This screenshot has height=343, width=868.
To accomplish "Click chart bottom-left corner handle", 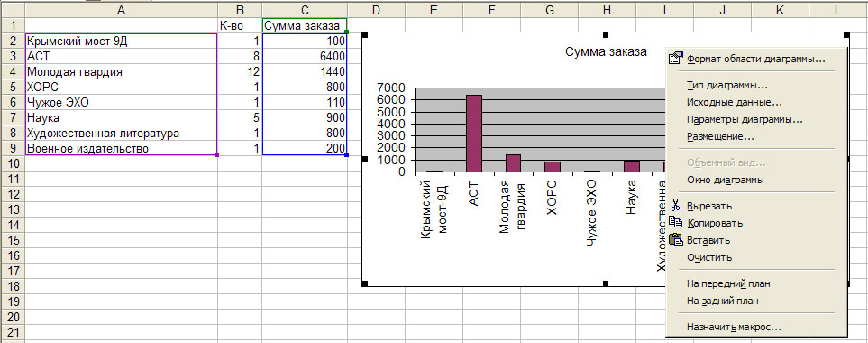I will [364, 283].
